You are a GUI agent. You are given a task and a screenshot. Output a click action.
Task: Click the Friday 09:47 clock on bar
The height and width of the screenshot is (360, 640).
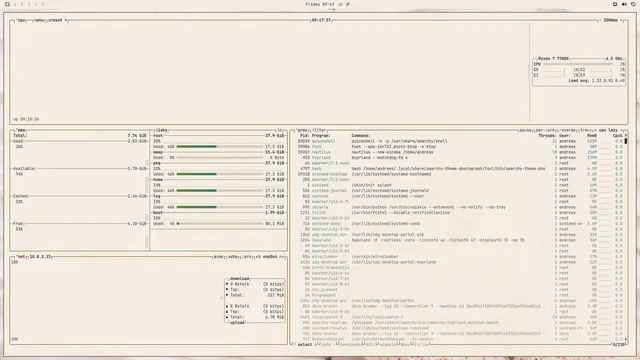coord(320,4)
